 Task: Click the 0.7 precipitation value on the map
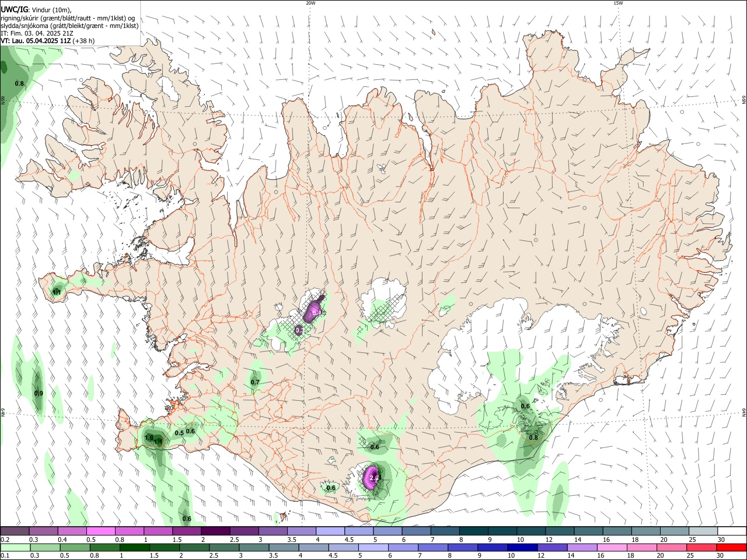pos(255,383)
